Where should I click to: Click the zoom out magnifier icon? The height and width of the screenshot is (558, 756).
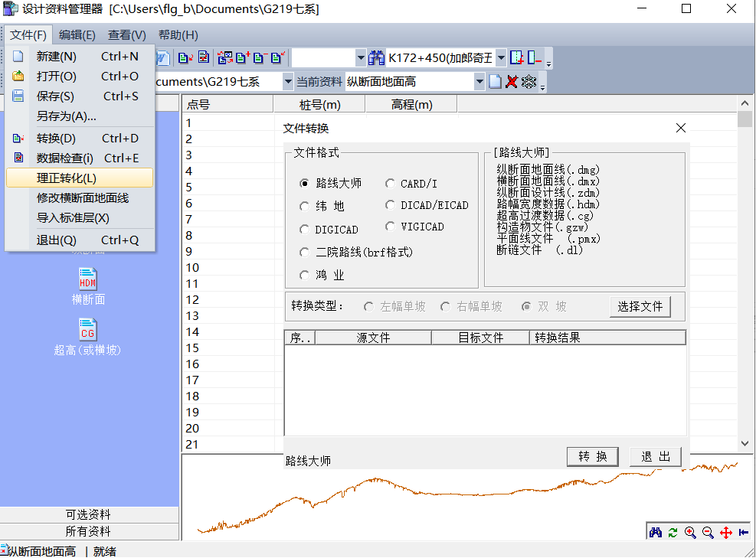click(x=708, y=533)
